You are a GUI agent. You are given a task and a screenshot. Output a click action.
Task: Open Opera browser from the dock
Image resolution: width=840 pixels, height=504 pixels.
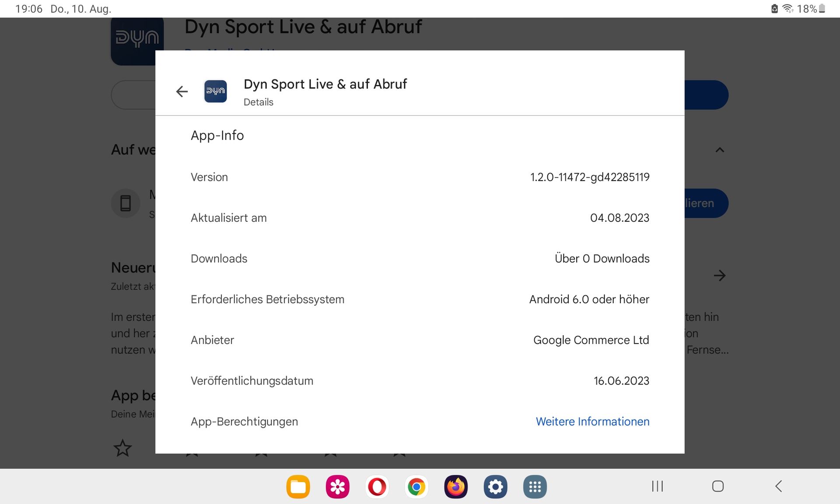(x=377, y=486)
